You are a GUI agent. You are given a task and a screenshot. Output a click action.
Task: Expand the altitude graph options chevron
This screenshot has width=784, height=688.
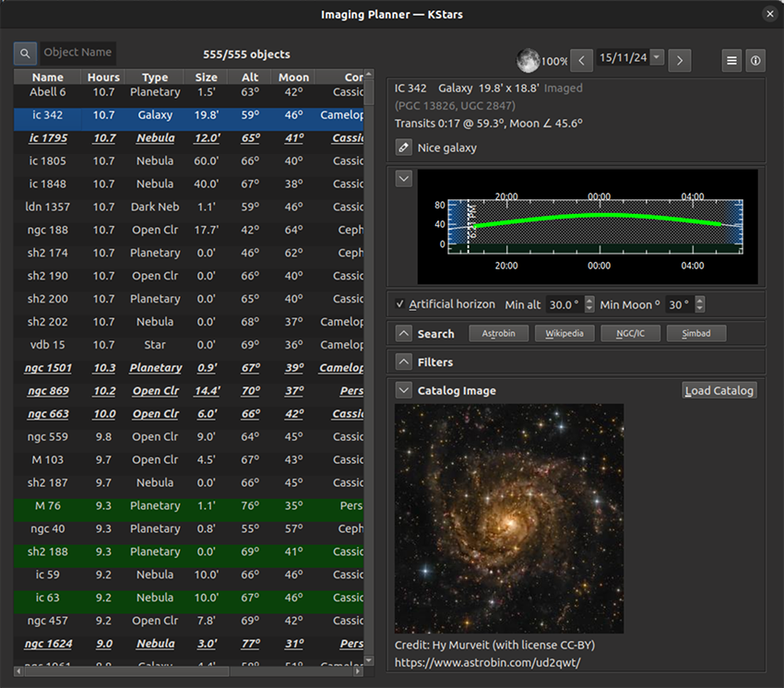(403, 177)
